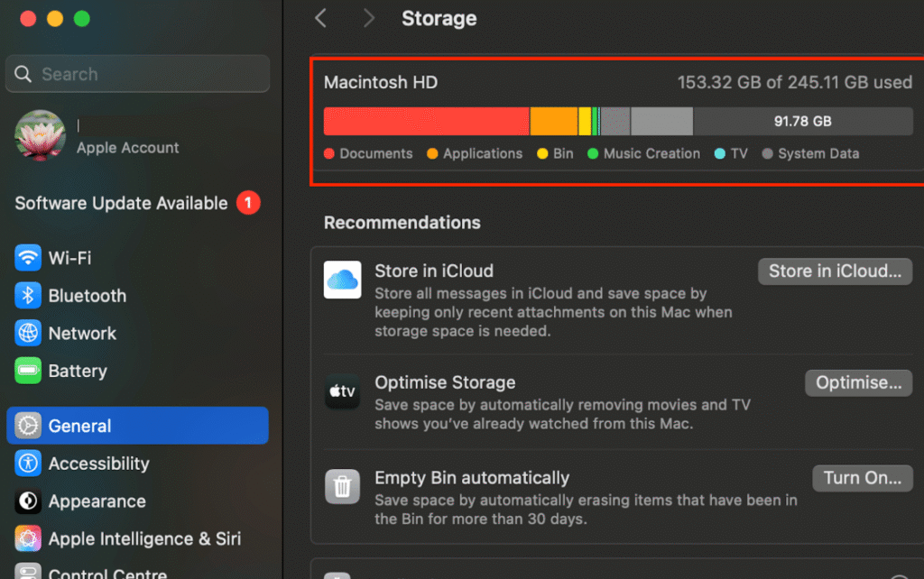The image size is (924, 579).
Task: Click the iCloud cloud icon
Action: pos(342,280)
